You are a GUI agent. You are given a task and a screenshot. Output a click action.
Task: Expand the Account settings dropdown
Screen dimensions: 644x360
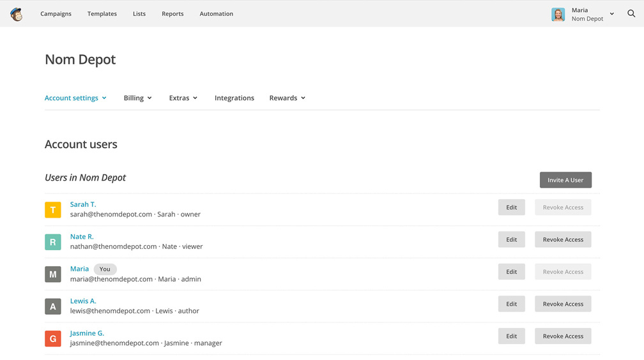(x=75, y=98)
